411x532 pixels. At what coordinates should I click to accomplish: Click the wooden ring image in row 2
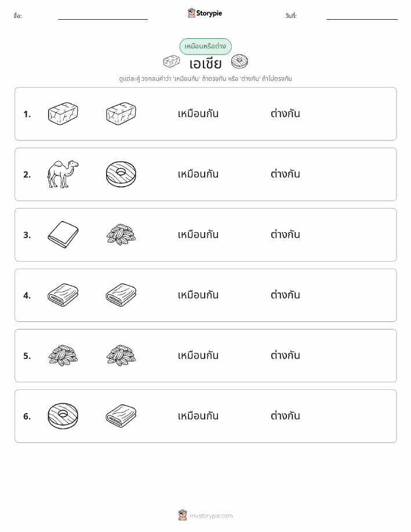[121, 174]
